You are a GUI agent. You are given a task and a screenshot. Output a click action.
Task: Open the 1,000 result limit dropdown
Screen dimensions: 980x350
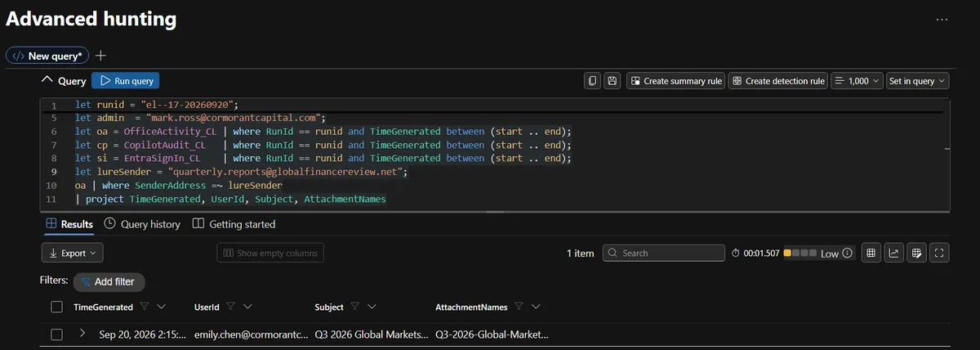(857, 81)
